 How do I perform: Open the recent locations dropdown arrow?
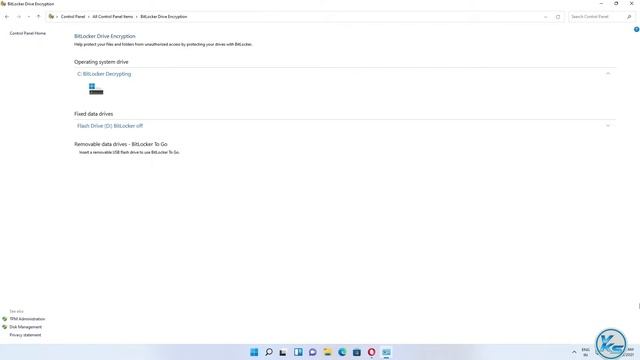29,17
